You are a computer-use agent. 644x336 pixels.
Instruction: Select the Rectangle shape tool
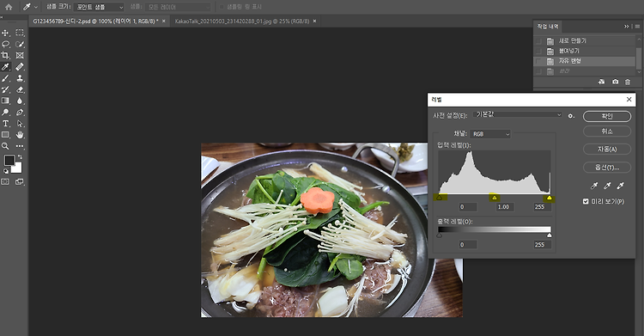[x=5, y=134]
